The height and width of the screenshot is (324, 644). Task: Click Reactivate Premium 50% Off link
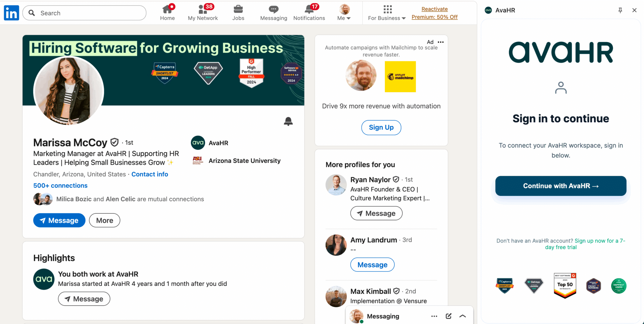(435, 13)
